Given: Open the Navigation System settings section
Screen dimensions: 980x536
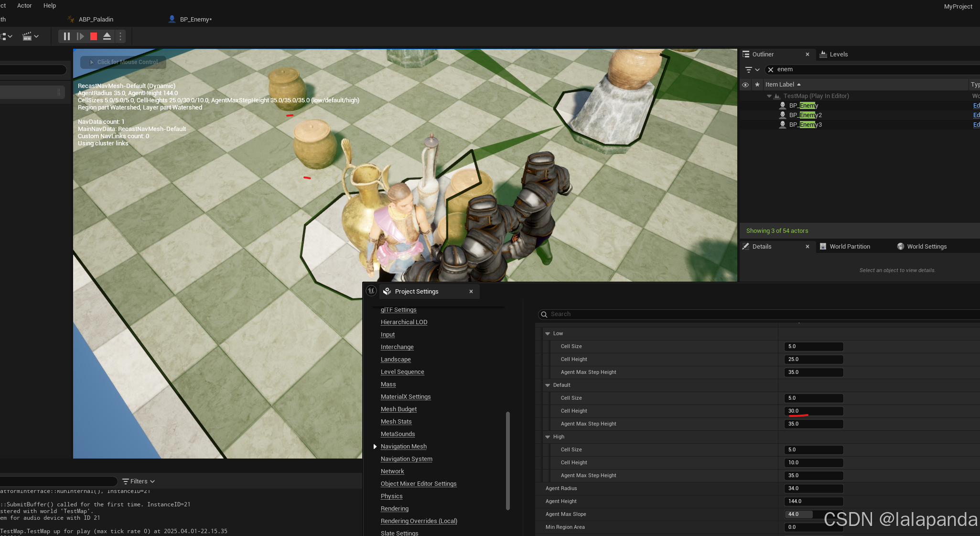Looking at the screenshot, I should (x=406, y=459).
